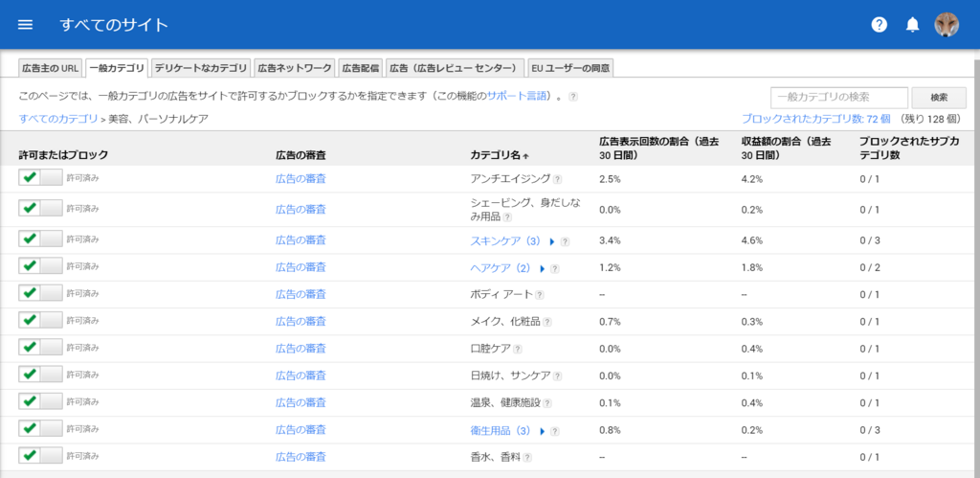The width and height of the screenshot is (980, 478).
Task: Open 広告（広告レビュー センター） tab
Action: (x=455, y=68)
